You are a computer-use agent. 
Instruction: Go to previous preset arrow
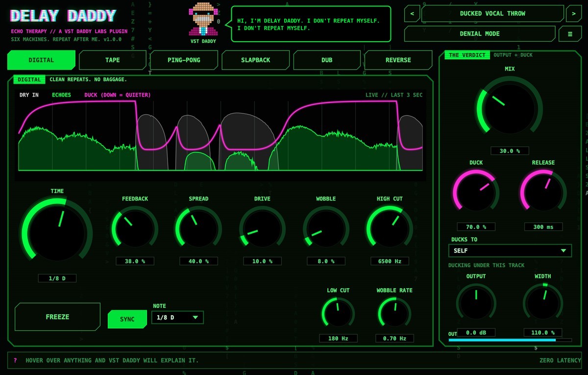click(412, 14)
